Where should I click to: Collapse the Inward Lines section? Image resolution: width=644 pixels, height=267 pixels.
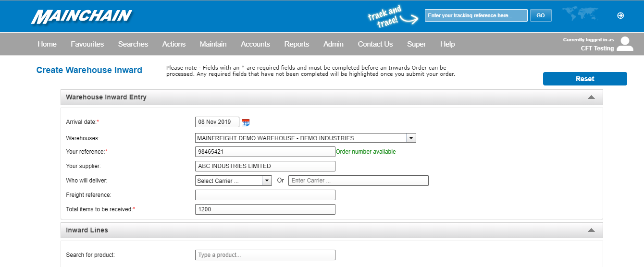(592, 230)
